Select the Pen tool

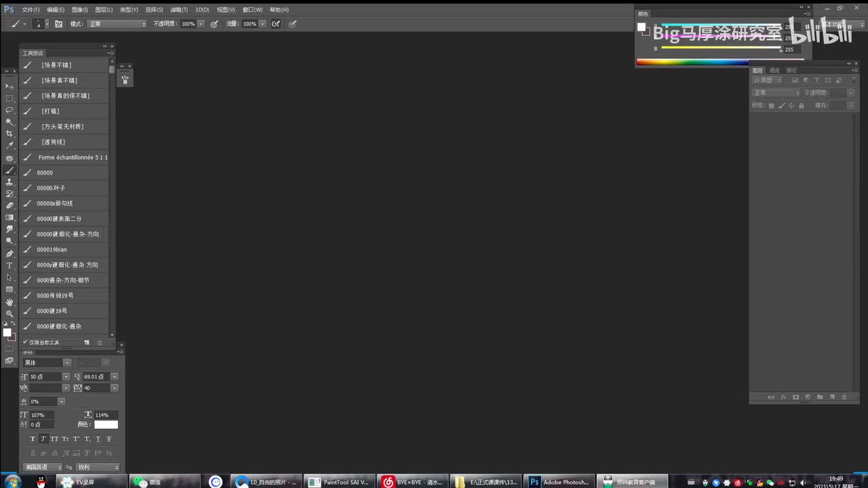pos(9,253)
